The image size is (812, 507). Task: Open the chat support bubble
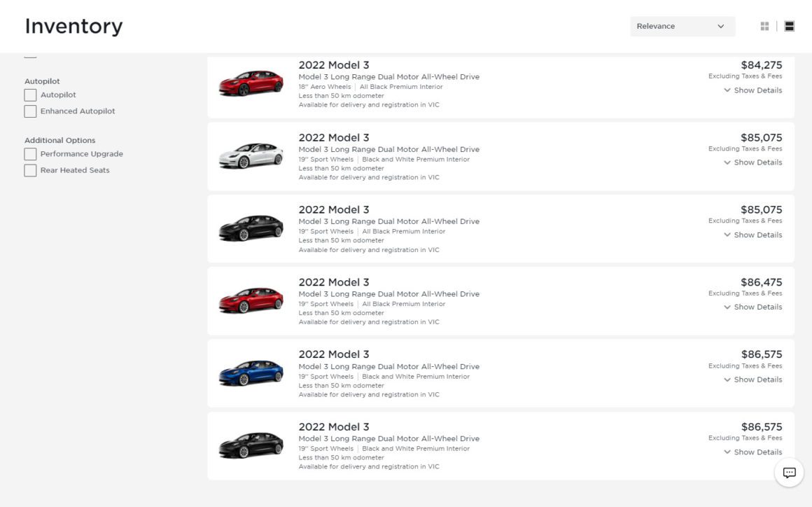coord(789,472)
